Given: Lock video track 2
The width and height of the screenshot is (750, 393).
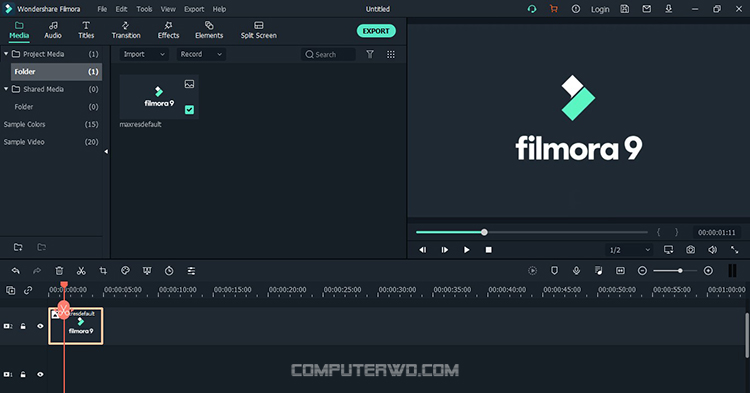Looking at the screenshot, I should coord(23,326).
